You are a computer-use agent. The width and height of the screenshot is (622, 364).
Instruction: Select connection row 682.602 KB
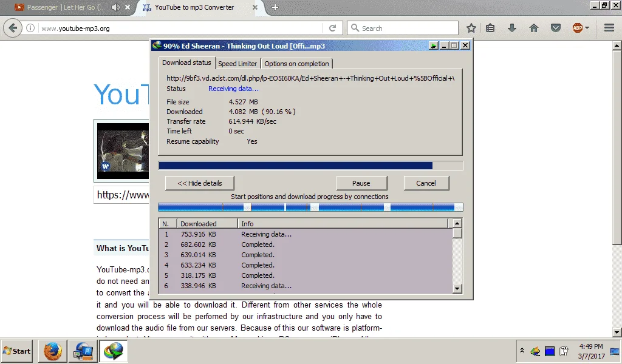(306, 244)
